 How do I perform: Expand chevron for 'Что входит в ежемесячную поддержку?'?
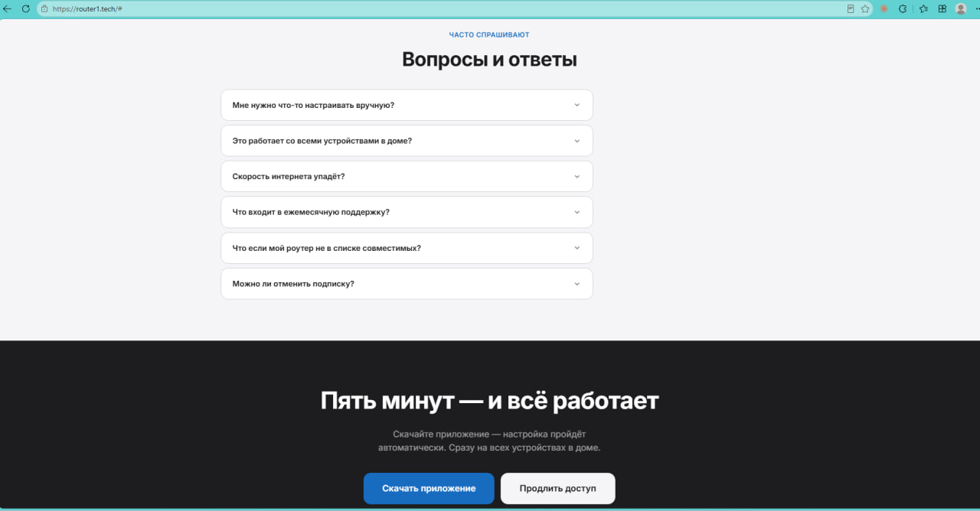(x=577, y=212)
